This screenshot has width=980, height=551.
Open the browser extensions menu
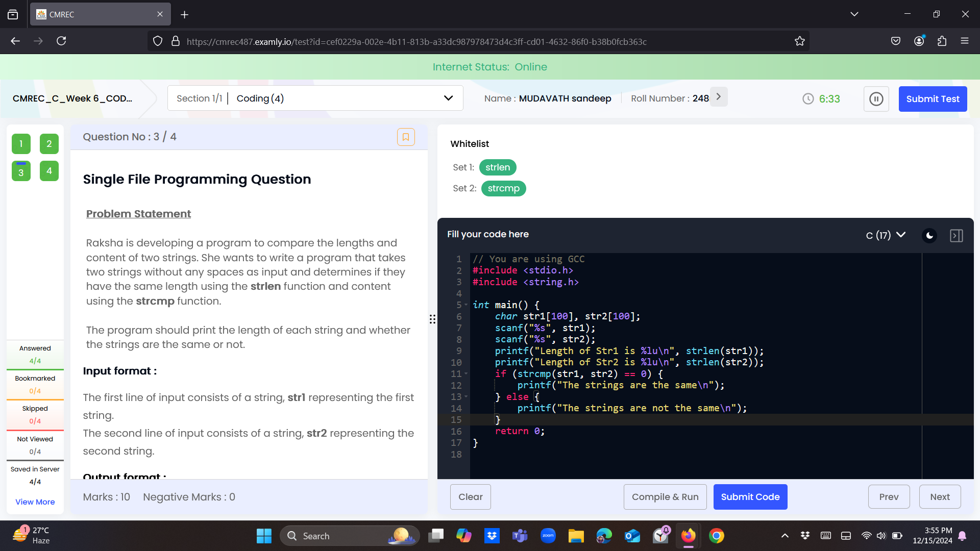pos(942,41)
